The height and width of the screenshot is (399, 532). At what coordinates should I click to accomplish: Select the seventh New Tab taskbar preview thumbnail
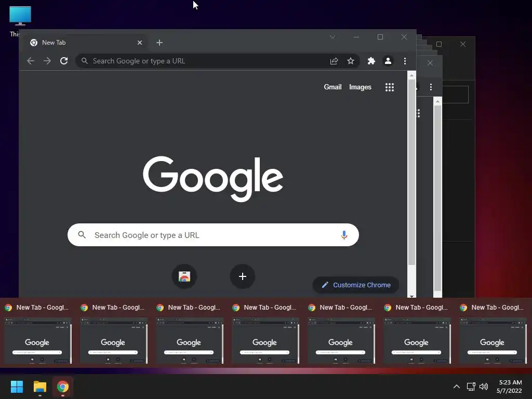click(493, 340)
